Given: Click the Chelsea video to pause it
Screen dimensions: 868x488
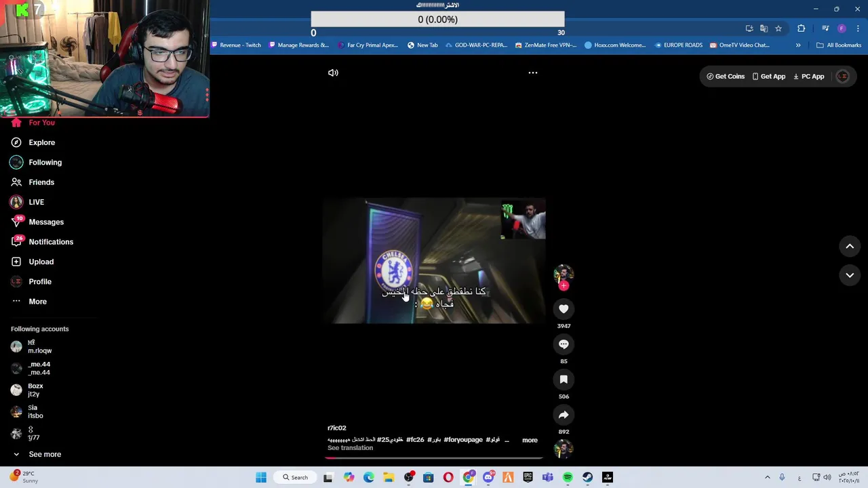Looking at the screenshot, I should pyautogui.click(x=434, y=260).
